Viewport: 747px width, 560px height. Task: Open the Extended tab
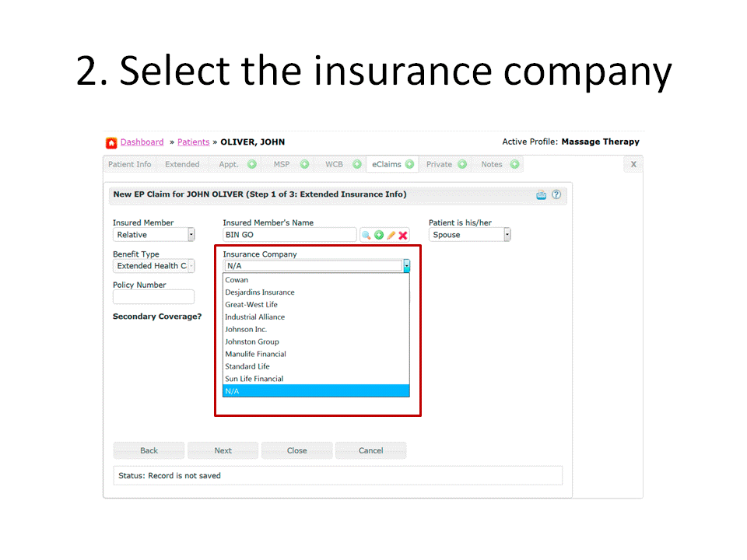pyautogui.click(x=182, y=164)
